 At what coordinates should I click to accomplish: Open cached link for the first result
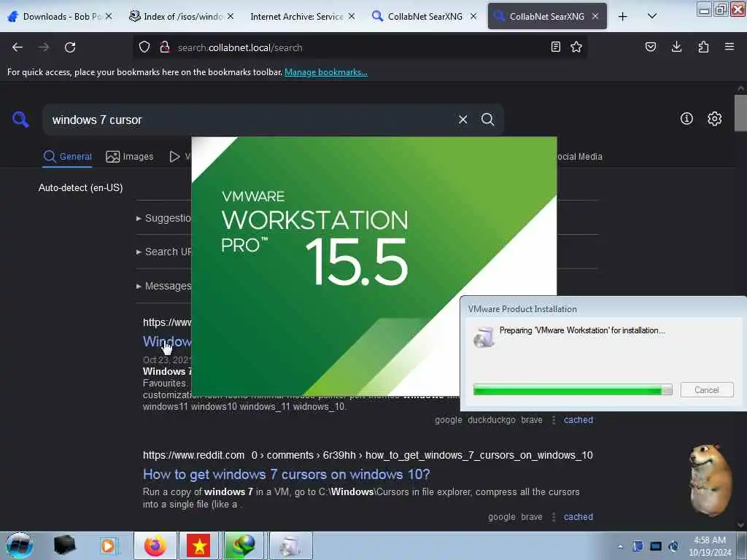click(578, 420)
